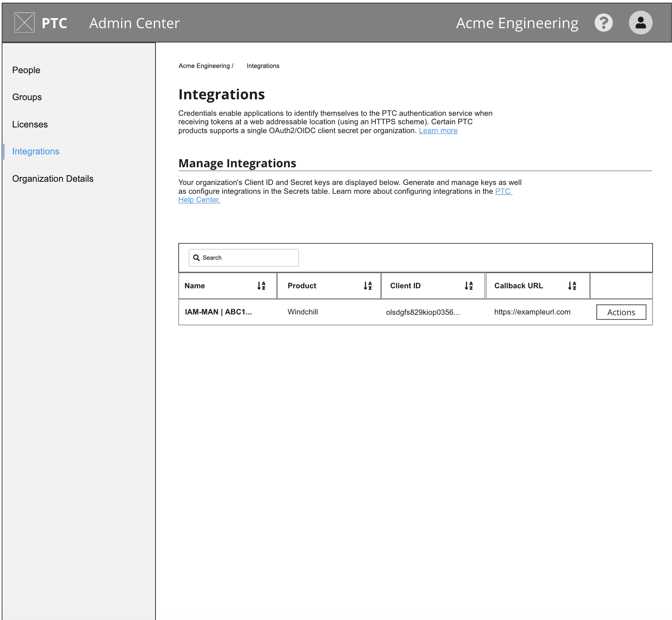672x620 pixels.
Task: Sort by Name column A-Z icon
Action: click(x=261, y=286)
